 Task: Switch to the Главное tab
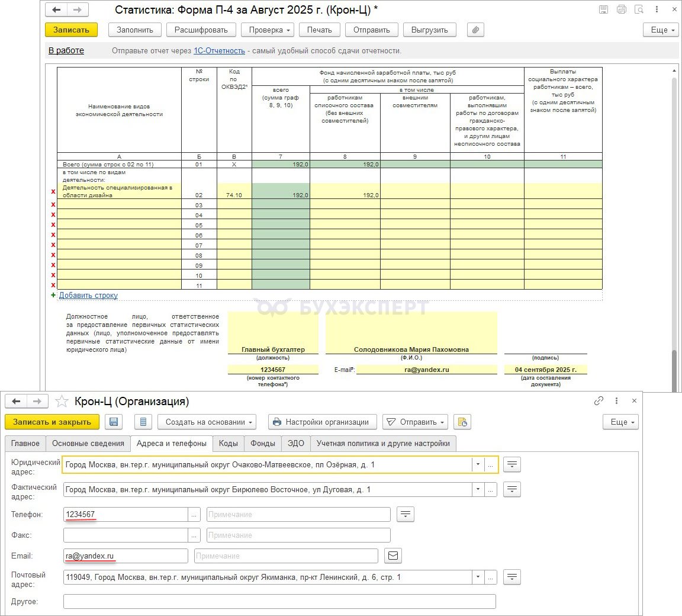(25, 443)
